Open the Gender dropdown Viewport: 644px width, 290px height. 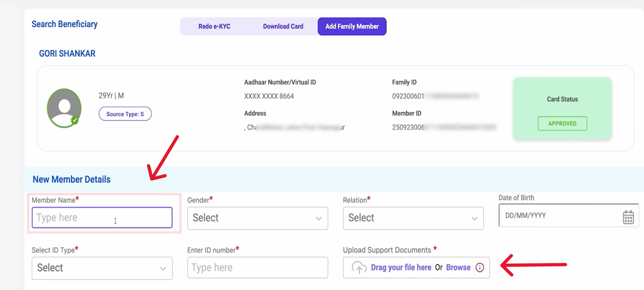[x=257, y=218]
